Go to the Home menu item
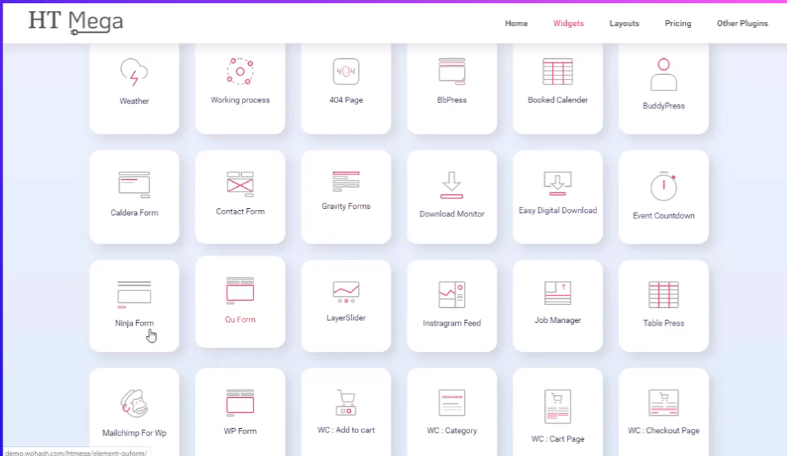Screen dimensions: 787x456 516,23
